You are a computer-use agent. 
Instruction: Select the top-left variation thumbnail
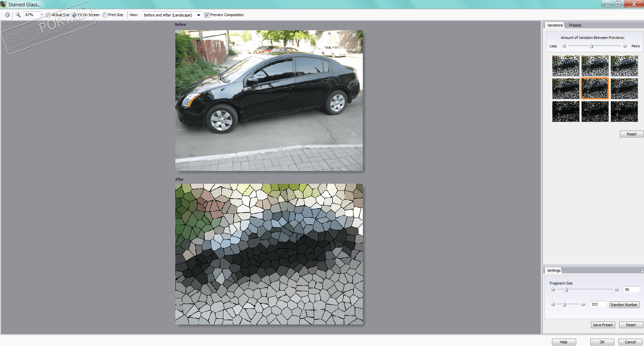pos(566,66)
